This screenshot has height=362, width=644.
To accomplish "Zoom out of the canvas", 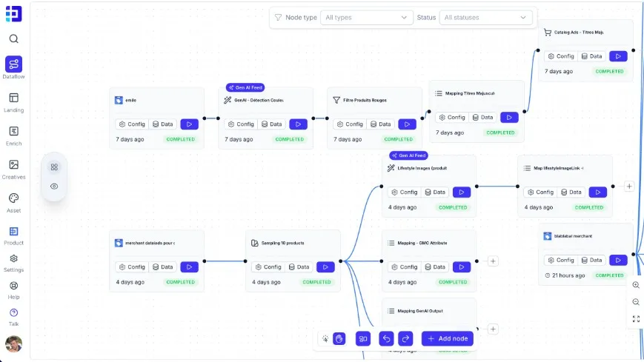I will pos(636,302).
